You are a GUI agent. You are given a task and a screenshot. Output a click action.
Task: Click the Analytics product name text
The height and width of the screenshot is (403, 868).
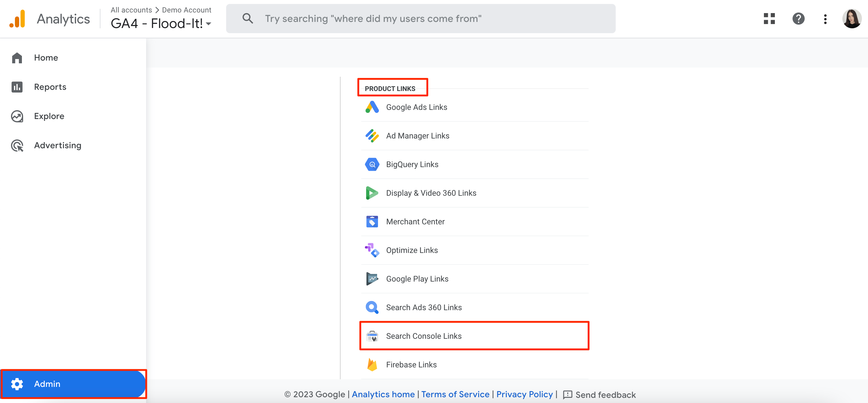coord(63,19)
